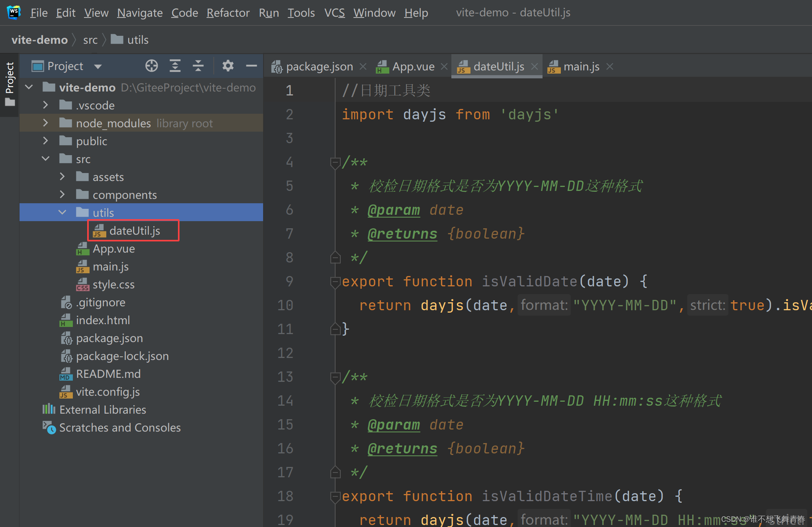Click line number 12 in the gutter

[285, 353]
